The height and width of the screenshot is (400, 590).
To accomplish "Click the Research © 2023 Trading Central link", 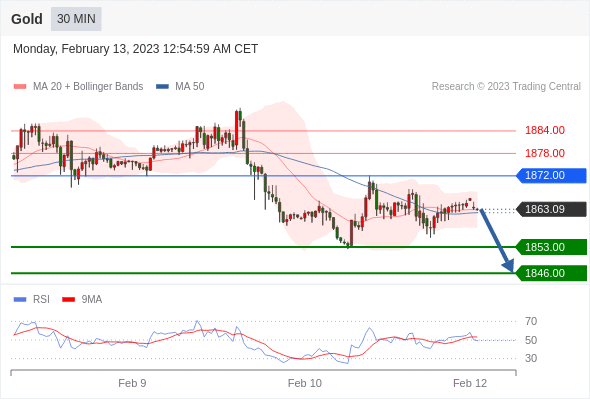I will [x=506, y=87].
